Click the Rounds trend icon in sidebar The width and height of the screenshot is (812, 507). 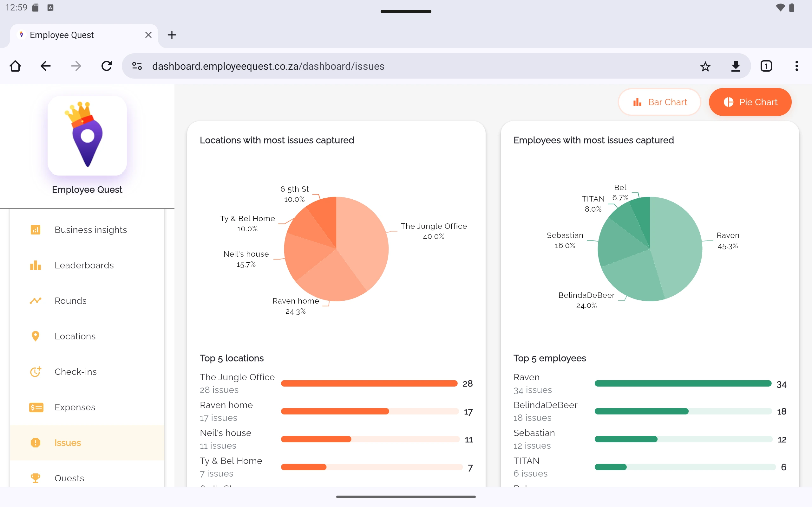point(36,301)
